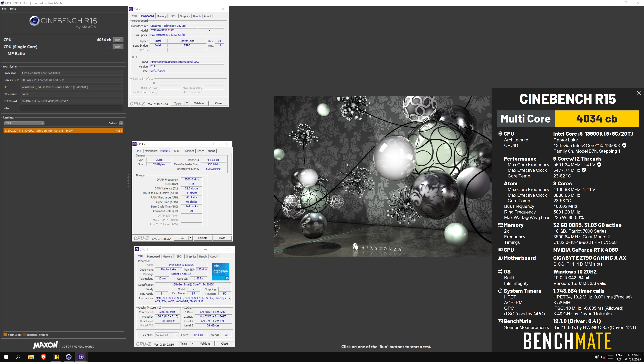
Task: Click the DRAM Frequency 3500.0 MHz value
Action: pyautogui.click(x=192, y=179)
